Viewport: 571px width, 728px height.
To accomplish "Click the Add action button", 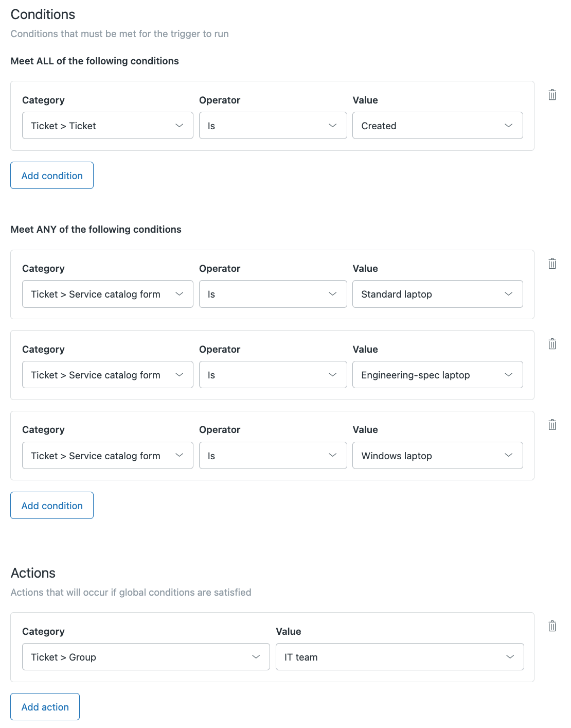I will (x=45, y=707).
